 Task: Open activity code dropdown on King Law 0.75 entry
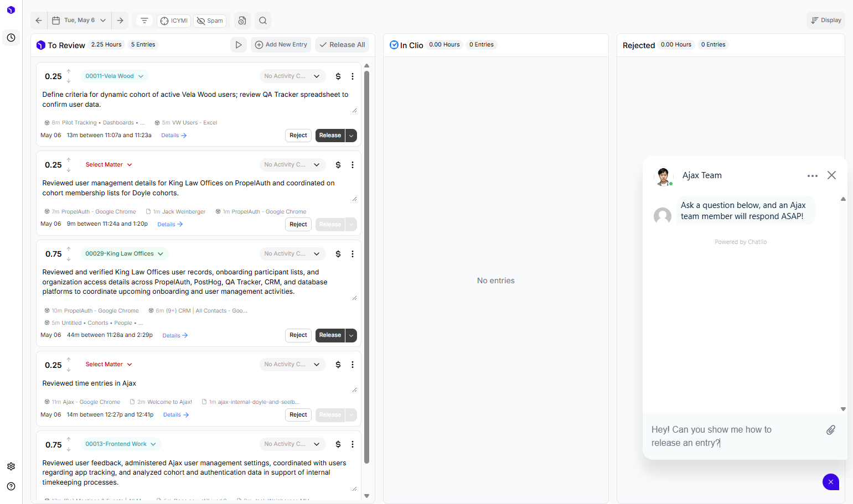click(x=292, y=254)
